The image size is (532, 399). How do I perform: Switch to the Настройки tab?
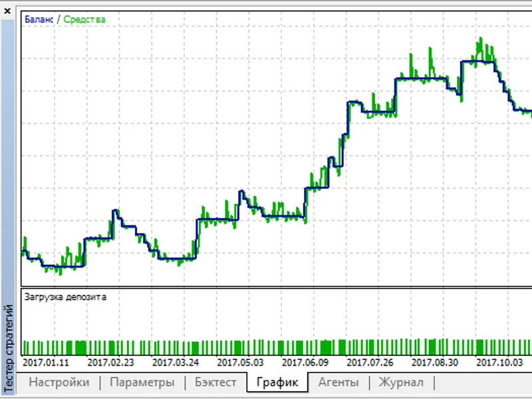pos(59,382)
